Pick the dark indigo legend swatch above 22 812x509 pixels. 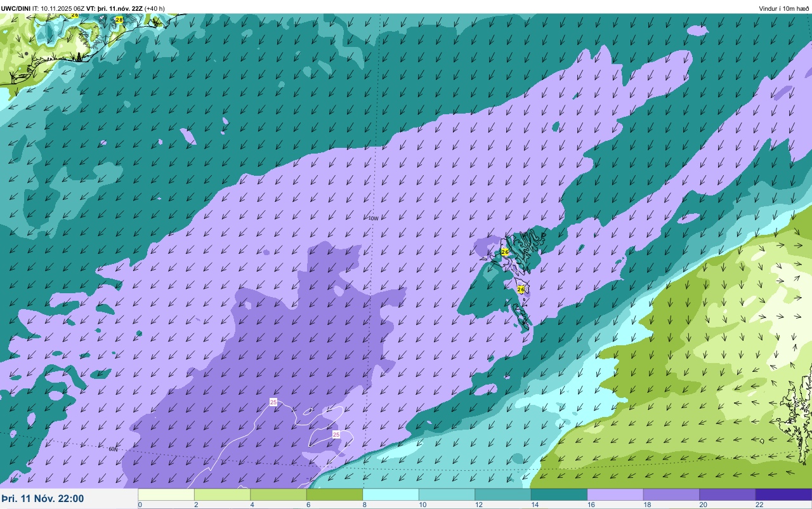(x=783, y=494)
